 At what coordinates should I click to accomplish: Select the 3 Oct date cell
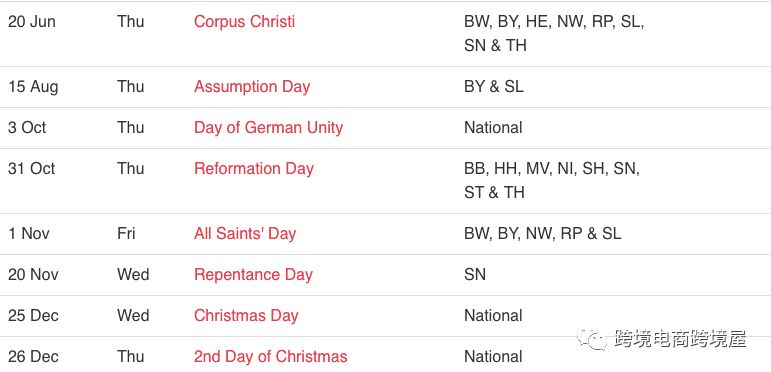point(27,128)
